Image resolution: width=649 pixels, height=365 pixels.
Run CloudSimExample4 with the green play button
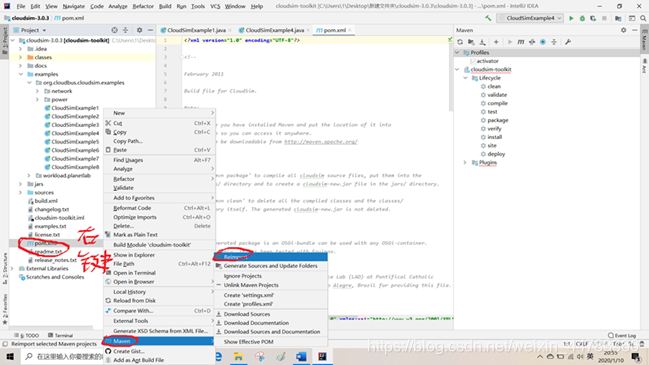[x=571, y=18]
